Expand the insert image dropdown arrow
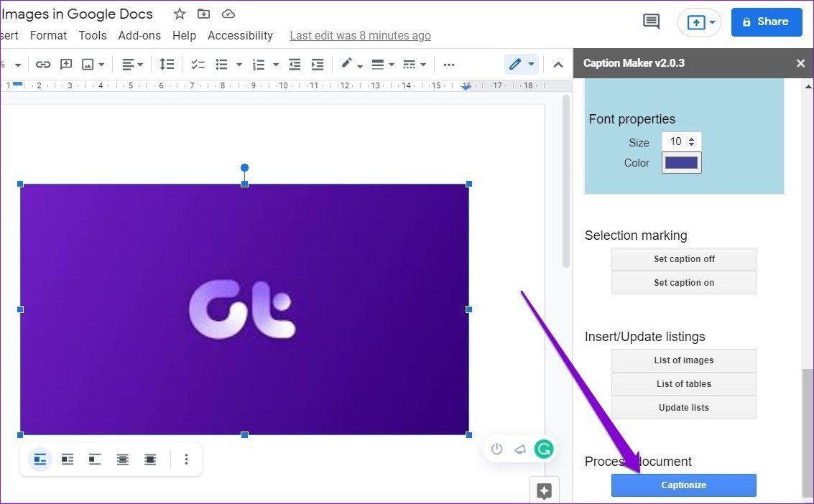814x504 pixels. click(x=101, y=65)
